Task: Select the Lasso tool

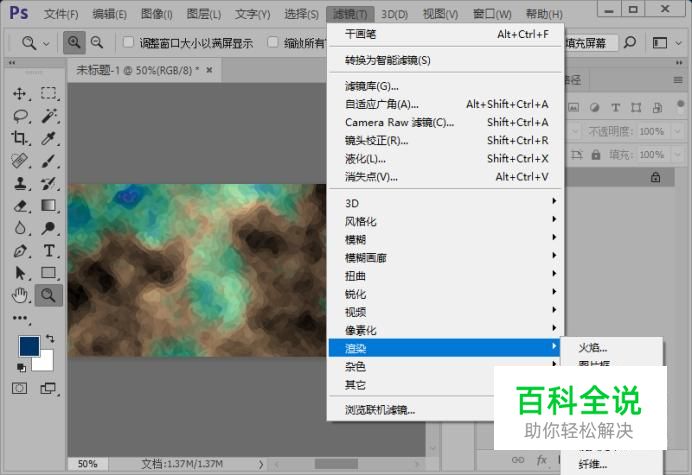Action: [20, 116]
